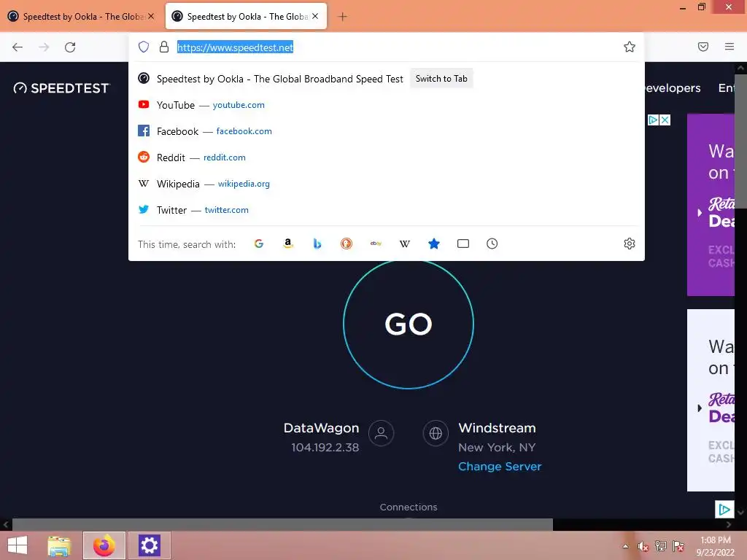The width and height of the screenshot is (747, 560).
Task: Click the Speedtest logo
Action: tap(61, 88)
